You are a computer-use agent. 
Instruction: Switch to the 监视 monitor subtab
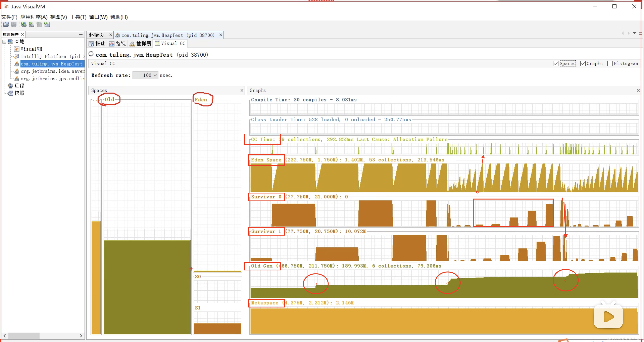pyautogui.click(x=118, y=44)
